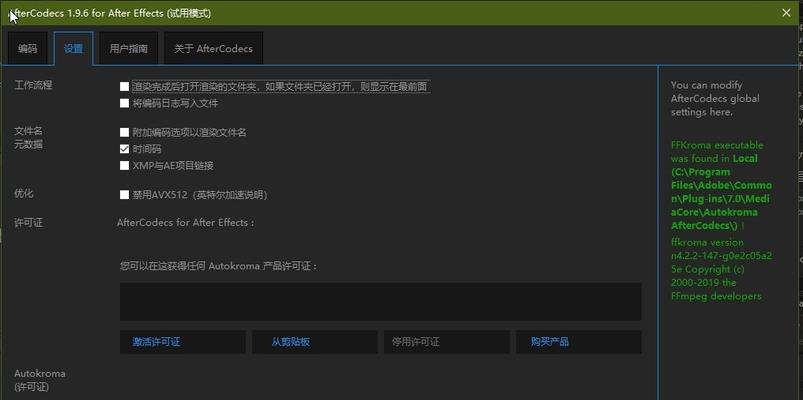Click the green FFKroma executable path text
Screen dimensions: 803x400
[721, 185]
